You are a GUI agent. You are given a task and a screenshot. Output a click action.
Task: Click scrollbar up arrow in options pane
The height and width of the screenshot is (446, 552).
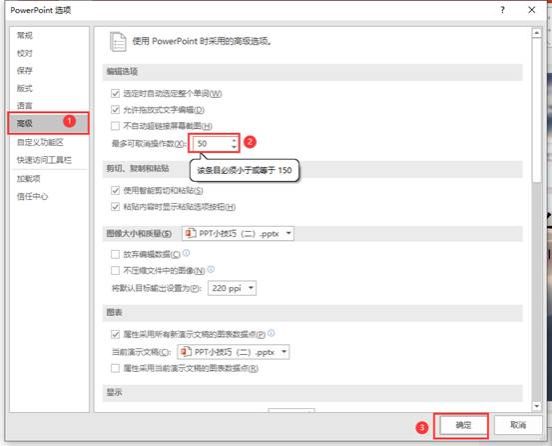coord(537,33)
